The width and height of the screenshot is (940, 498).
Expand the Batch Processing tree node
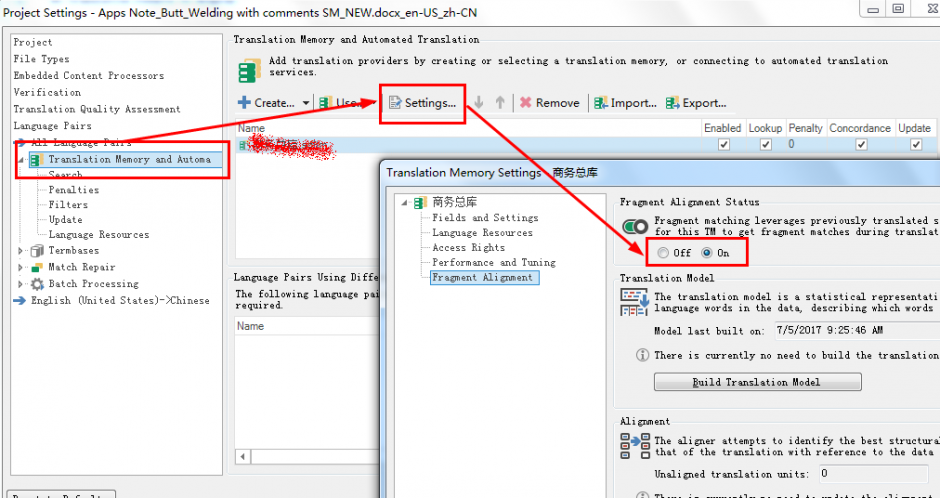[x=21, y=284]
